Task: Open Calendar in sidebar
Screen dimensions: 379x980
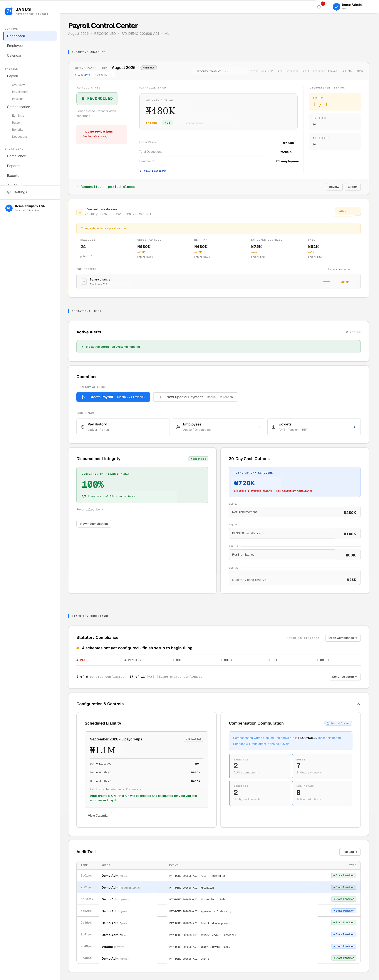Action: [x=30, y=56]
